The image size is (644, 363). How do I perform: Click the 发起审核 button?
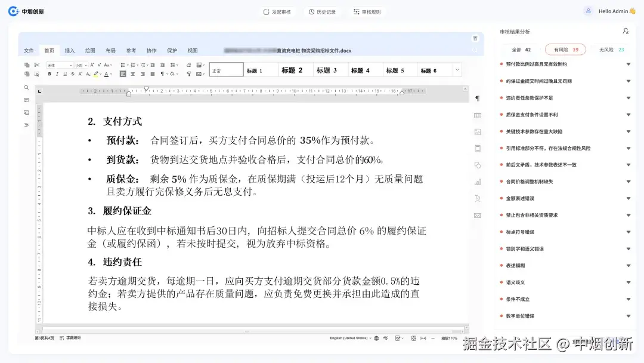point(277,11)
